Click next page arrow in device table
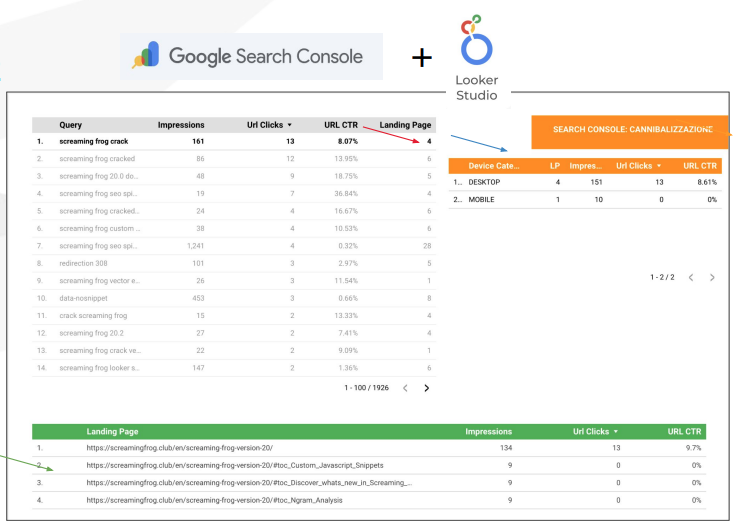Screen dimensions: 738x531 (712, 277)
